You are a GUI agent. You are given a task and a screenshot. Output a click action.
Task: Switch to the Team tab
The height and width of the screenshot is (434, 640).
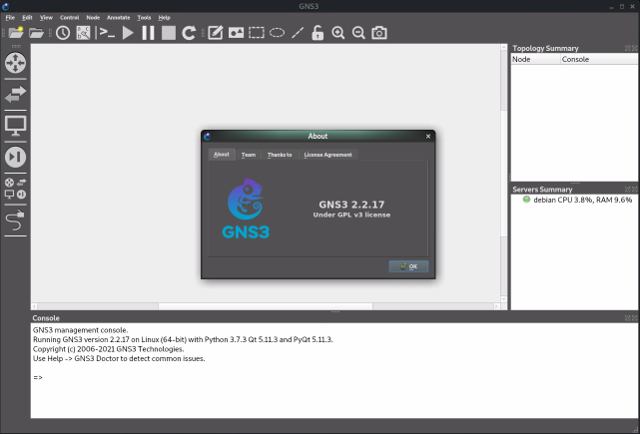[x=249, y=155]
